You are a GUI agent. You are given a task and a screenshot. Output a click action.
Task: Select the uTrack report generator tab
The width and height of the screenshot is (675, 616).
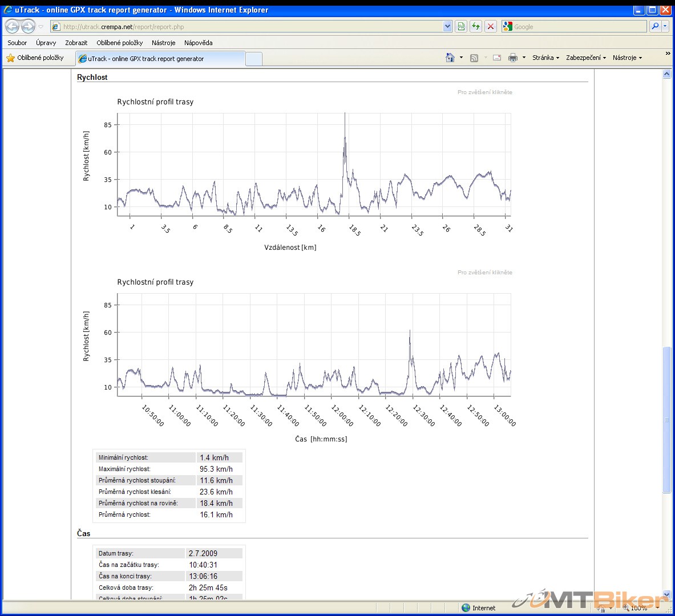click(x=160, y=59)
